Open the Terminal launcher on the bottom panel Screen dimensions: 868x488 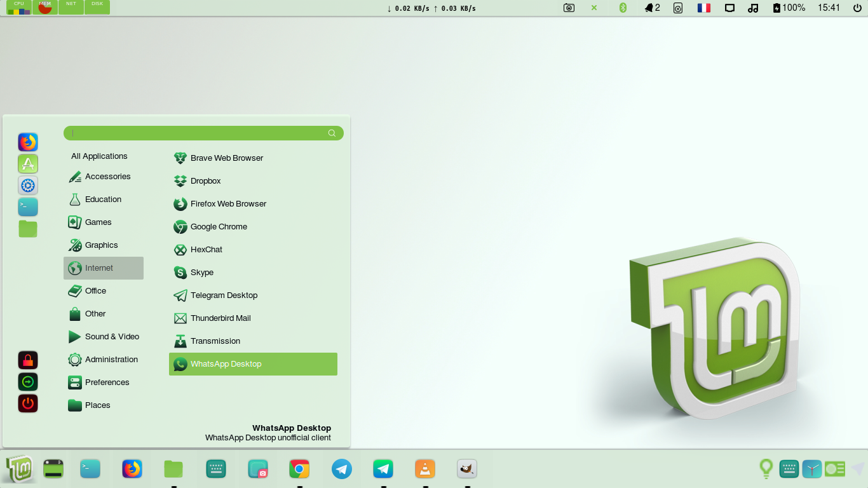[90, 470]
